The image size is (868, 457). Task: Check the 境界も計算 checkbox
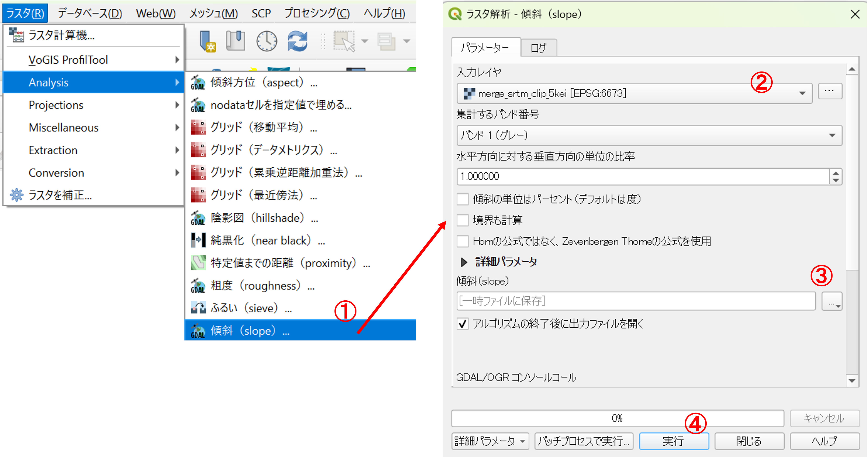(463, 220)
